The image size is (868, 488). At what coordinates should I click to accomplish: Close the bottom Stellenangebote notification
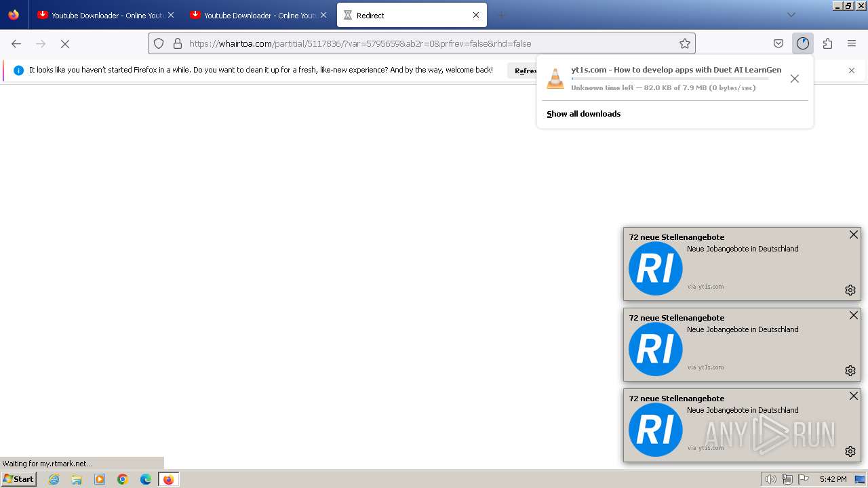coord(854,396)
